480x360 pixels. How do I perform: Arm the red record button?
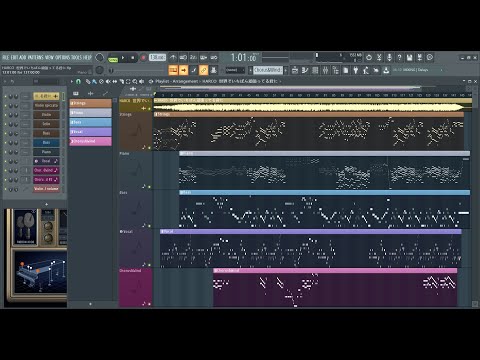(x=143, y=58)
